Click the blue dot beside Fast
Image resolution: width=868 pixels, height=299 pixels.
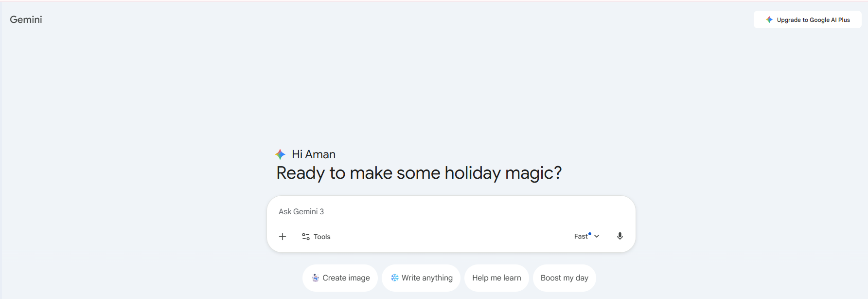(590, 234)
